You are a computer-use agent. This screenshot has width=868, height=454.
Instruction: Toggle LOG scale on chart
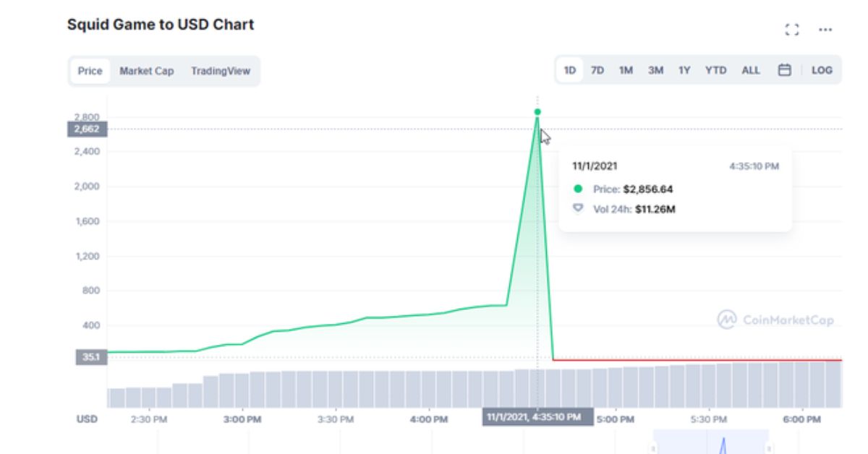[822, 70]
